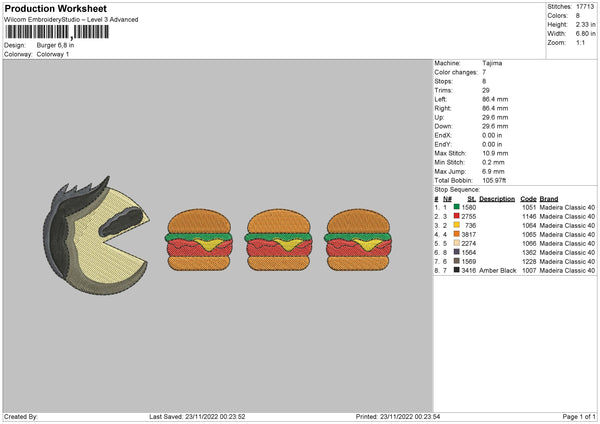Click the Machine value Tajima

(x=492, y=63)
